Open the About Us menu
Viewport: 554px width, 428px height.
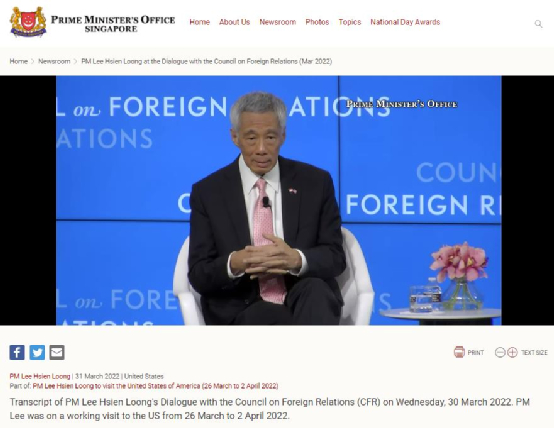pos(235,22)
